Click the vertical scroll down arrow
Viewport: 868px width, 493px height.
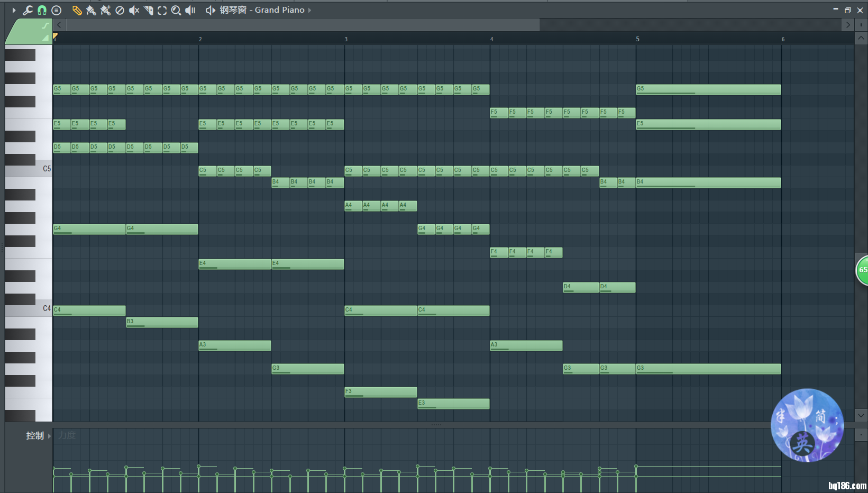(x=861, y=415)
